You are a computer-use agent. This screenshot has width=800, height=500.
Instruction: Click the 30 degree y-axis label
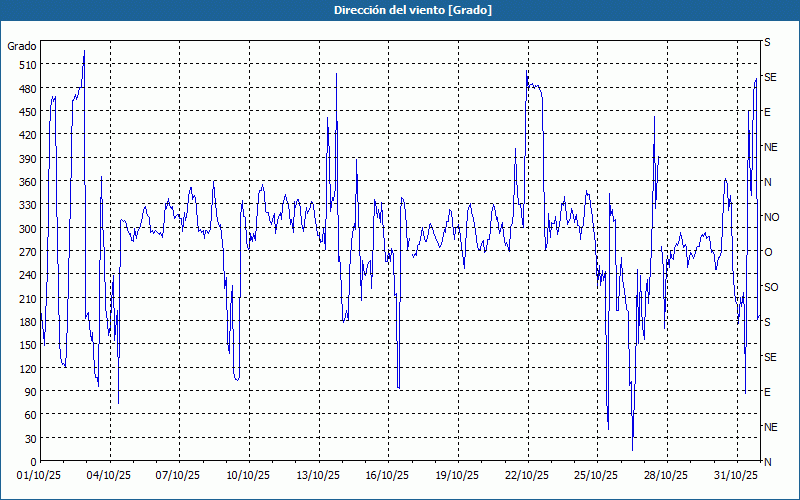30,439
